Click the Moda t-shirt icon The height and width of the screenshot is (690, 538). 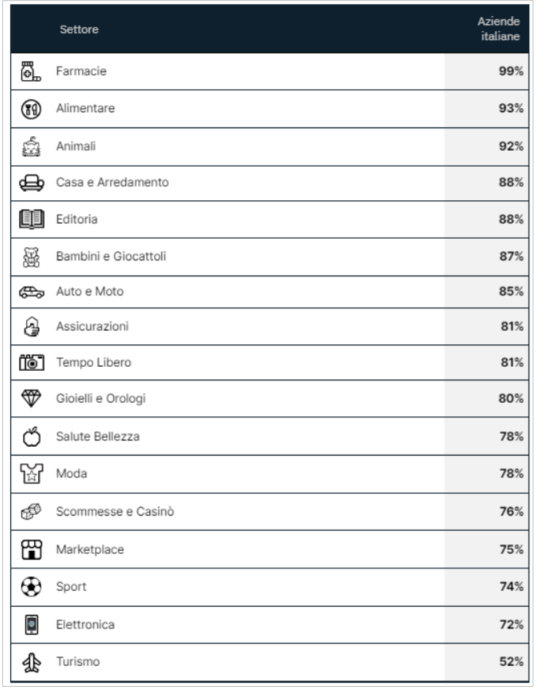tap(32, 474)
